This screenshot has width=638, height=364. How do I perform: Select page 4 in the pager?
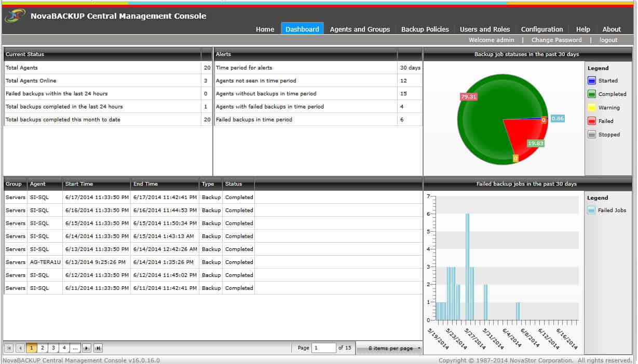[x=64, y=348]
